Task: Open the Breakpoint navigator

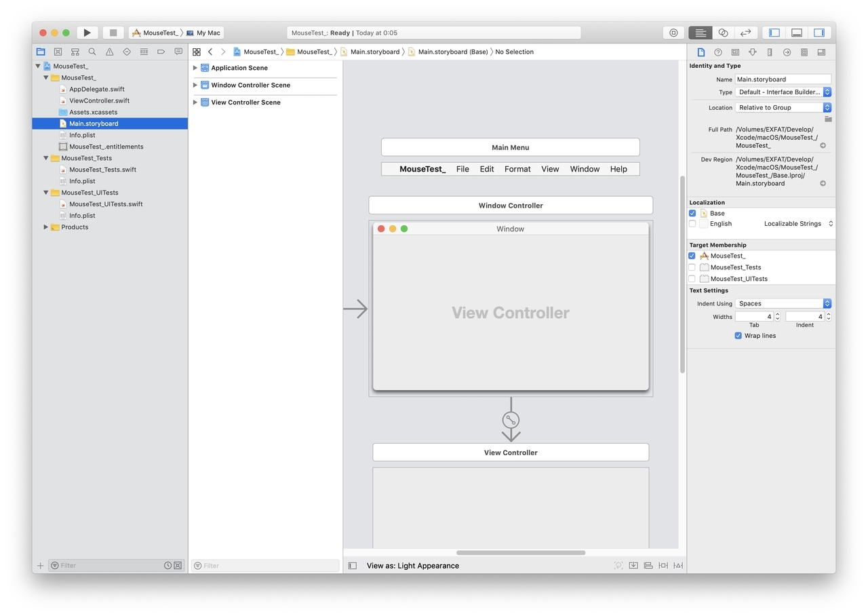Action: [x=161, y=52]
